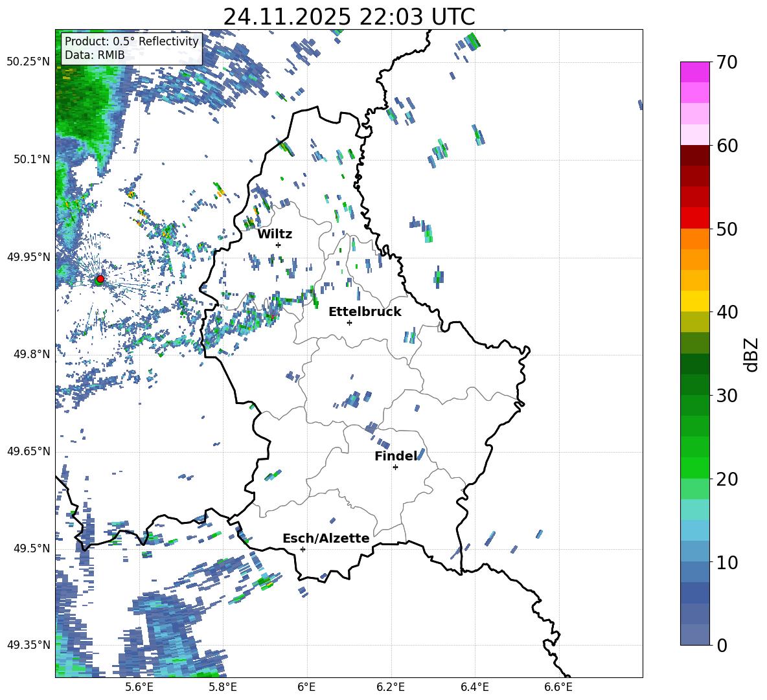
Task: Click the 49.65°N latitude label
Action: 29,451
